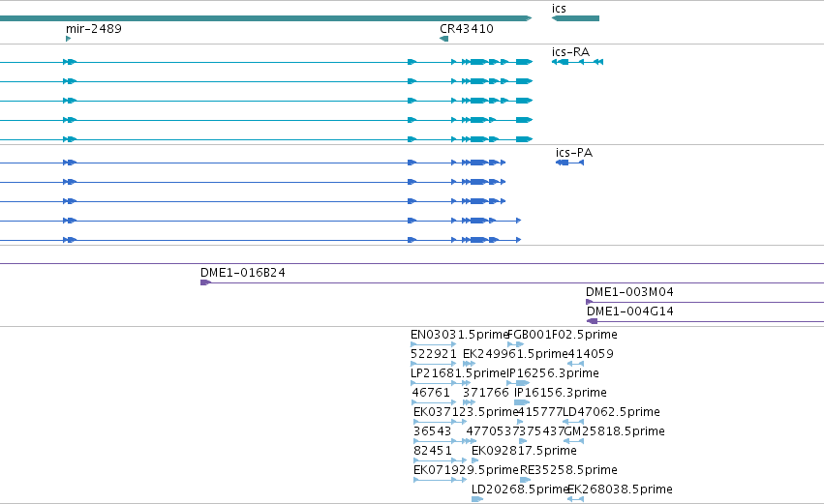
Task: Click the 82451 EST label
Action: click(433, 451)
